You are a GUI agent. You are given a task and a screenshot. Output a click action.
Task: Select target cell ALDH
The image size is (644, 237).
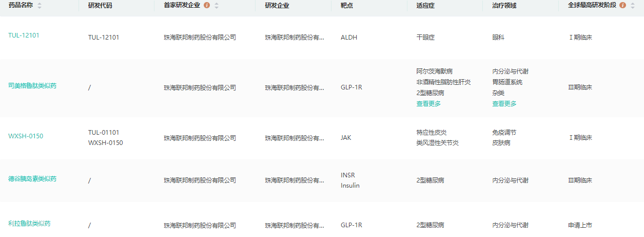coord(349,38)
